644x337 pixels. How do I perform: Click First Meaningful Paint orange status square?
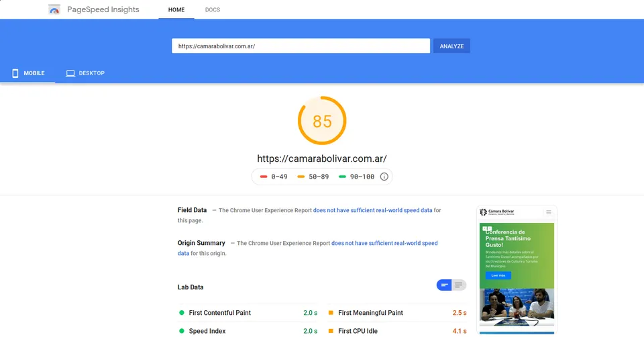[331, 313]
